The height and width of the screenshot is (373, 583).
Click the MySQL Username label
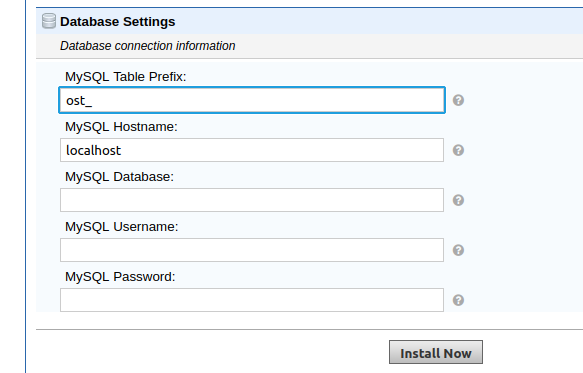(x=122, y=226)
